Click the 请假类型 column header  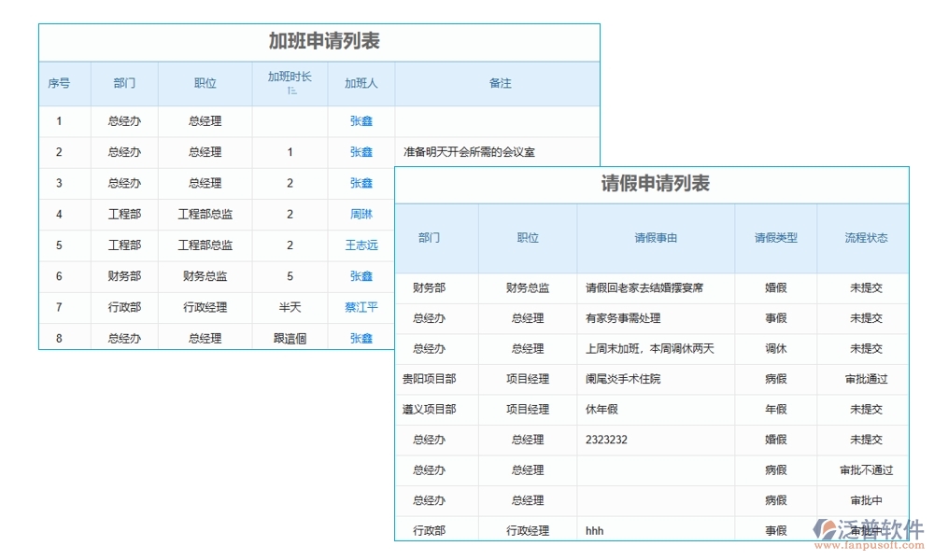pyautogui.click(x=774, y=239)
